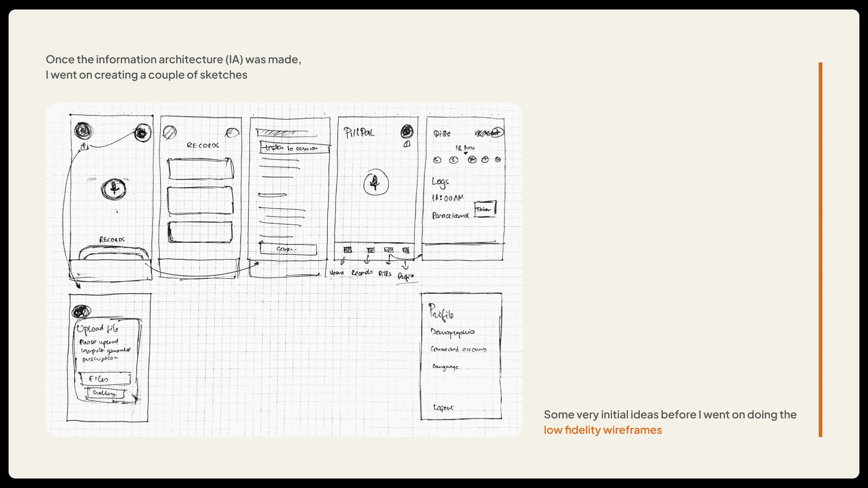868x488 pixels.
Task: Click the 'Listen to session' sketched box
Action: click(x=295, y=148)
